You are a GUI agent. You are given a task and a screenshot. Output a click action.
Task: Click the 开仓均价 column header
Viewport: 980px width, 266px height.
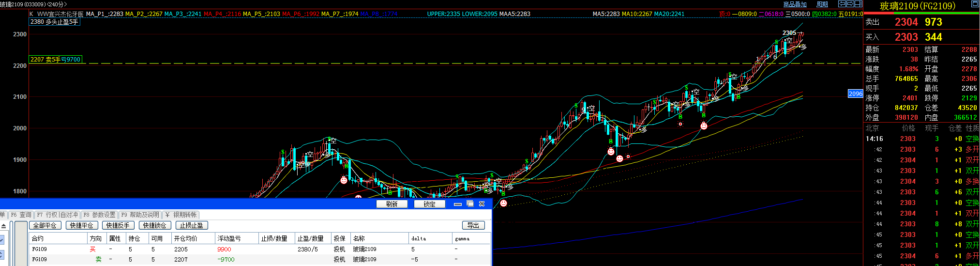193,238
